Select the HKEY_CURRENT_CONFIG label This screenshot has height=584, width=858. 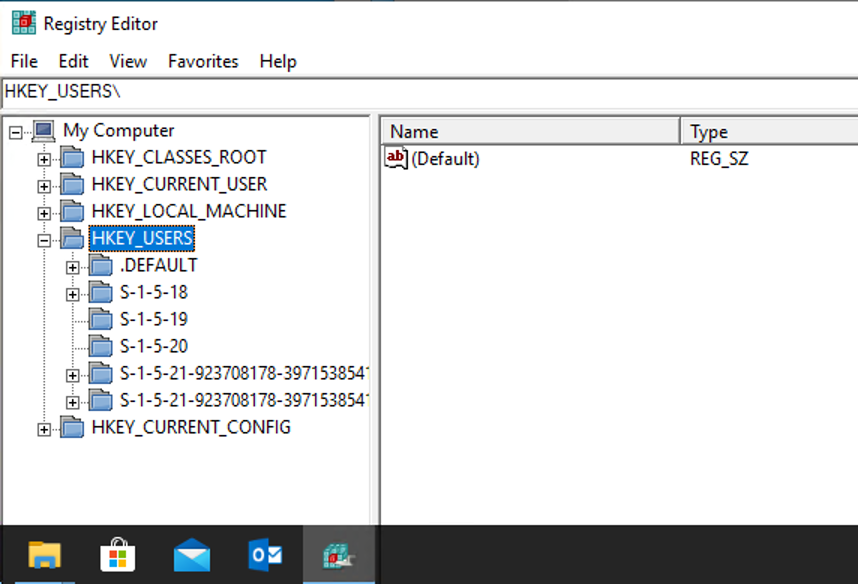[191, 427]
